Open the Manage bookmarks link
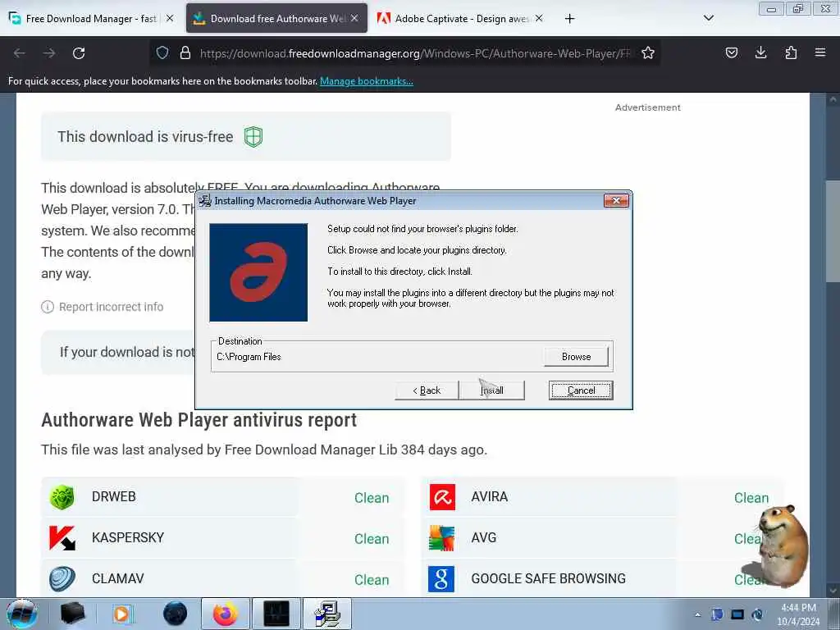 (x=367, y=81)
